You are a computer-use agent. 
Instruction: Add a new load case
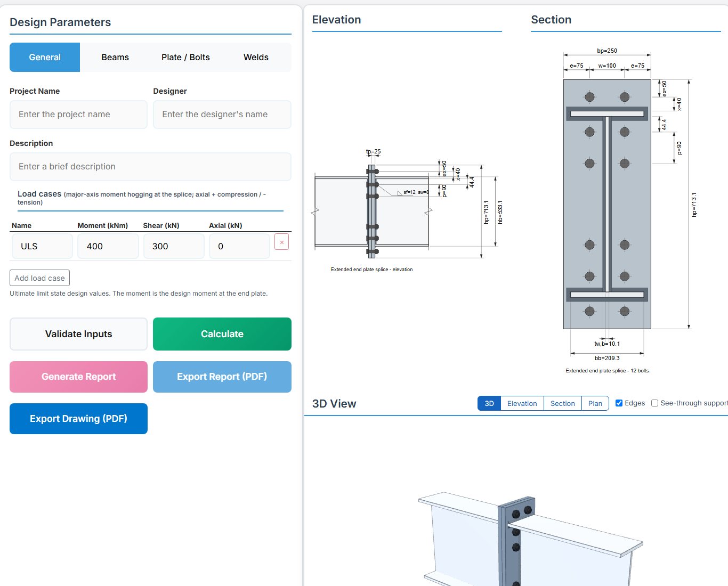(x=39, y=278)
